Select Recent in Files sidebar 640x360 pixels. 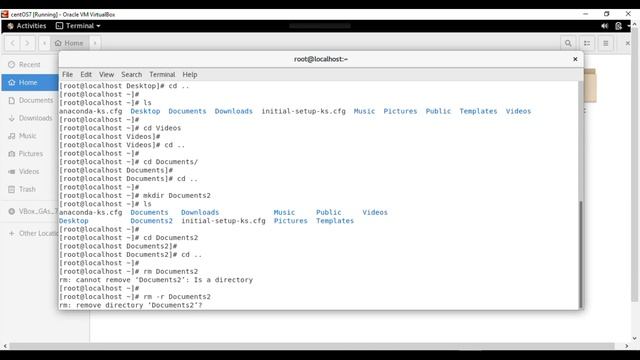pos(29,64)
